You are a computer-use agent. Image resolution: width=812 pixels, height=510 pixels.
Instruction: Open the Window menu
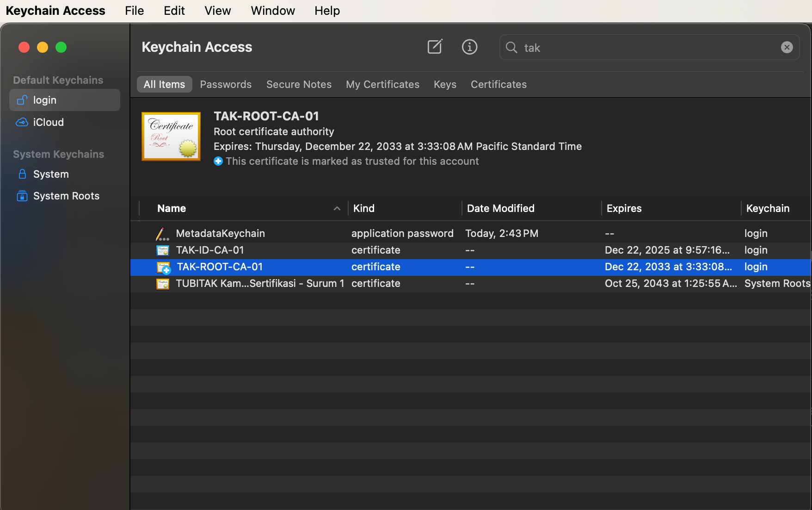pos(273,11)
